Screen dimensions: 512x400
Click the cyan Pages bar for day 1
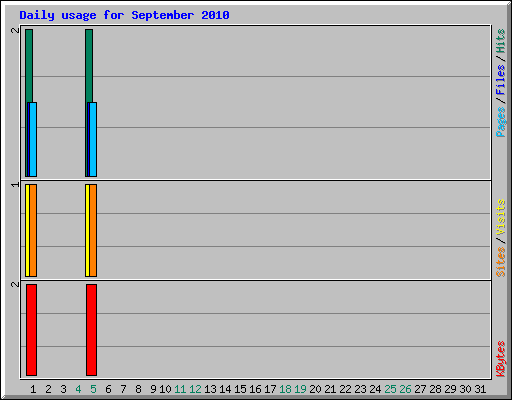(33, 139)
